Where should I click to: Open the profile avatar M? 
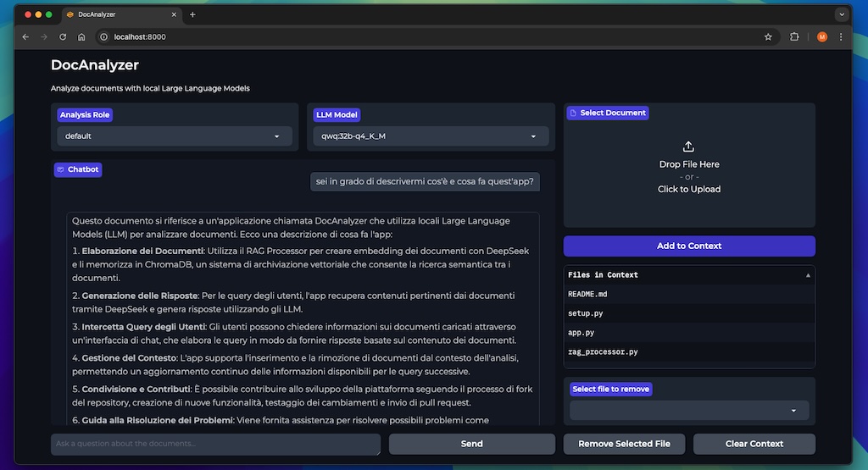822,37
